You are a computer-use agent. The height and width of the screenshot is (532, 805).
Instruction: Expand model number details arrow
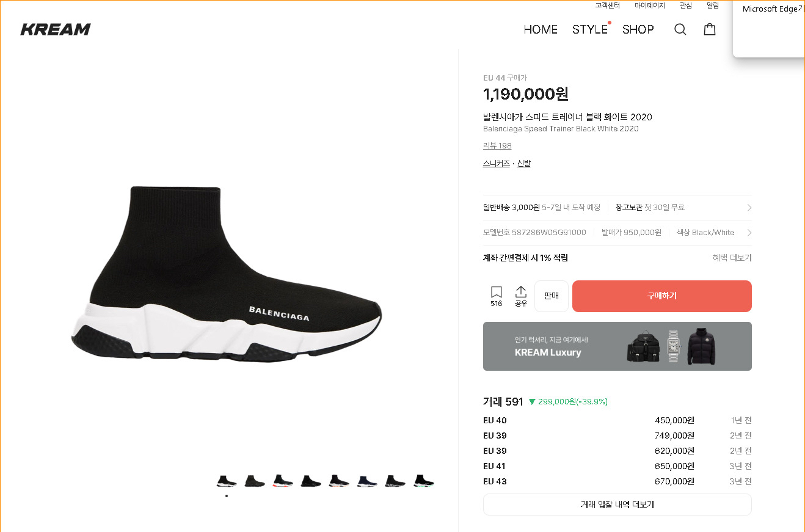pyautogui.click(x=749, y=233)
